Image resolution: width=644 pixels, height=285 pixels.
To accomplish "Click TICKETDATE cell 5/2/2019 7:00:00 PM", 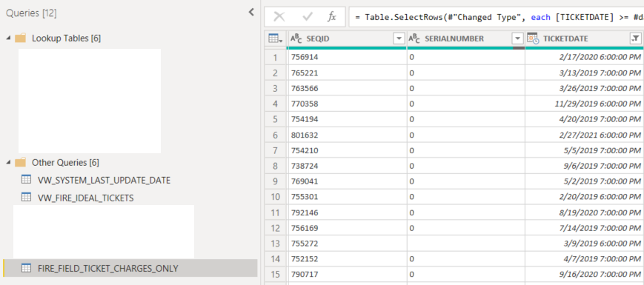I will (585, 181).
